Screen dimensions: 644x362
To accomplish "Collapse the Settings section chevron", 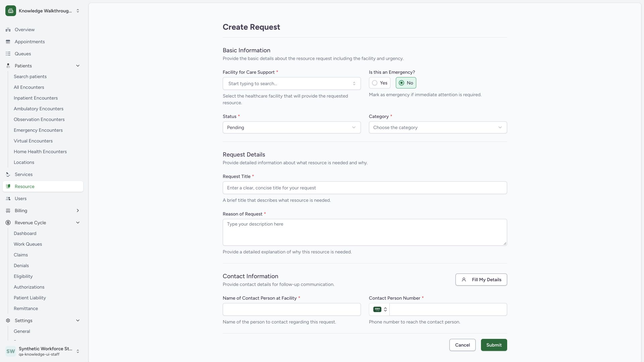I will pyautogui.click(x=78, y=320).
